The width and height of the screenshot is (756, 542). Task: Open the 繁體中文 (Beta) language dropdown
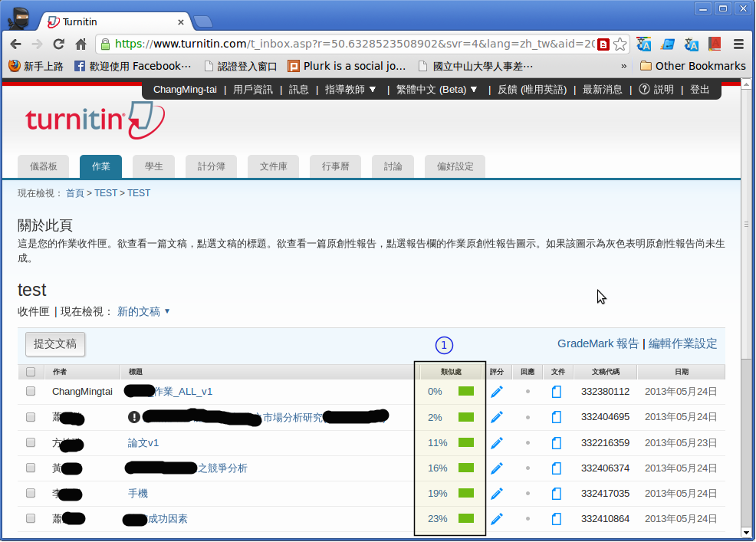[437, 90]
